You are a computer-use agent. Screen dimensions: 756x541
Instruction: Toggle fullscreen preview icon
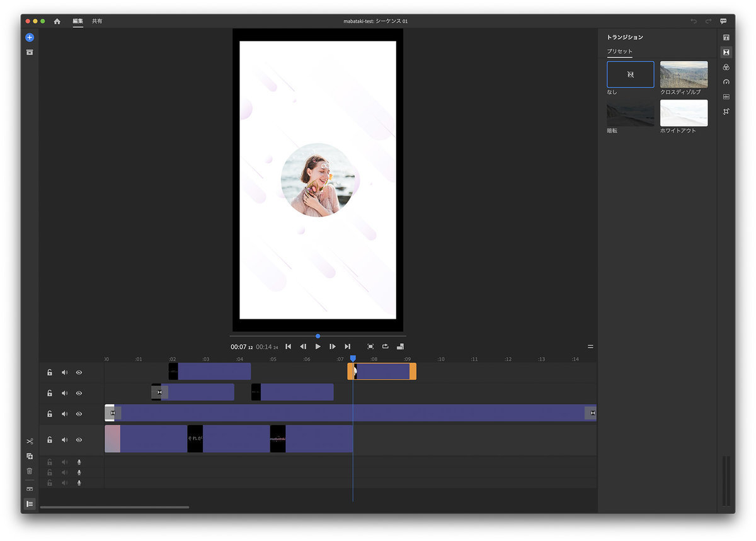(x=370, y=346)
